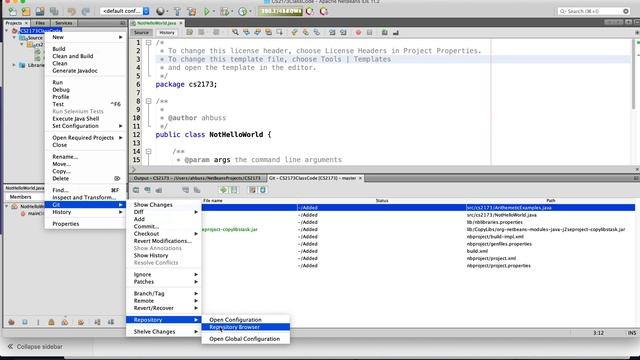Select the editor Source view button
This screenshot has width=640, height=360.
141,32
